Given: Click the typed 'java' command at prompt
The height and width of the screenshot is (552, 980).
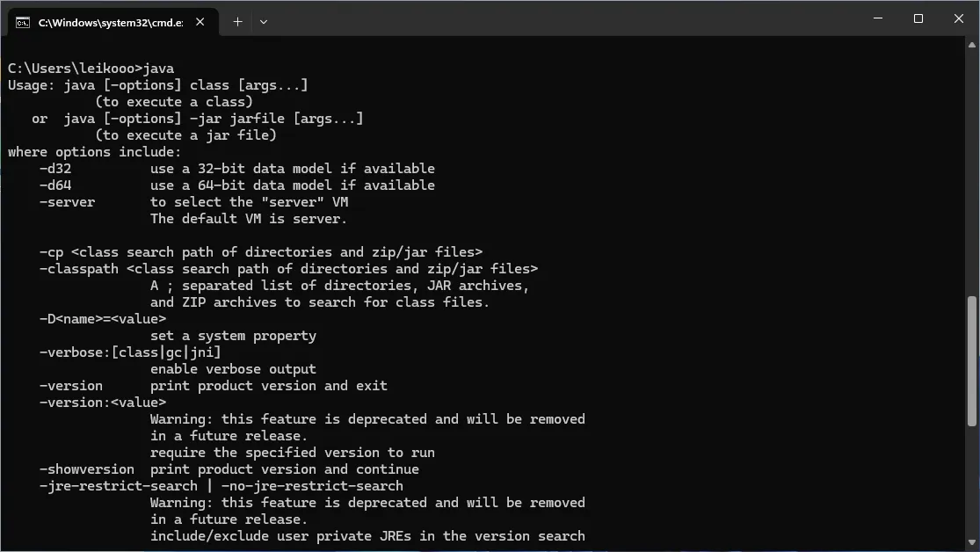Looking at the screenshot, I should point(158,69).
